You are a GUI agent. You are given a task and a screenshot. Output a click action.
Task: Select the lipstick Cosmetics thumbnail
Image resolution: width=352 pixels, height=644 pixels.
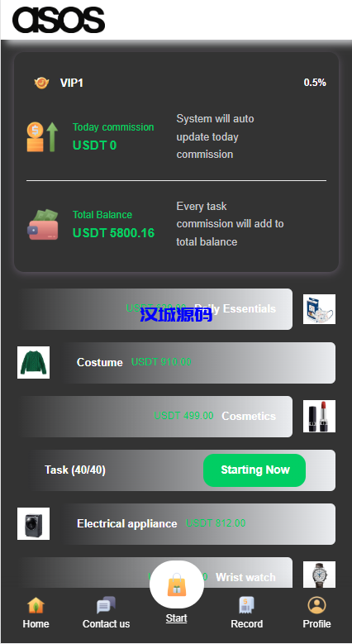(319, 416)
